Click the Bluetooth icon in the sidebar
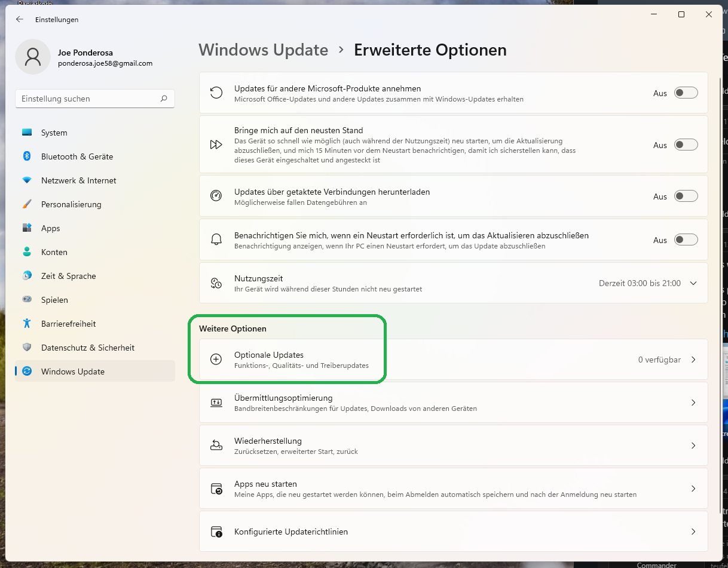The height and width of the screenshot is (568, 728). 27,156
